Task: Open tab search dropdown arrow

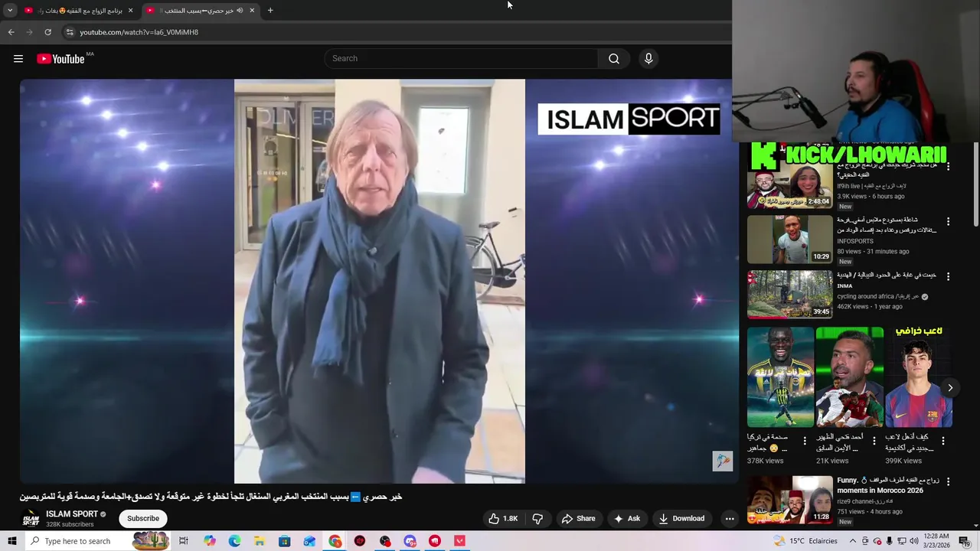Action: coord(10,11)
